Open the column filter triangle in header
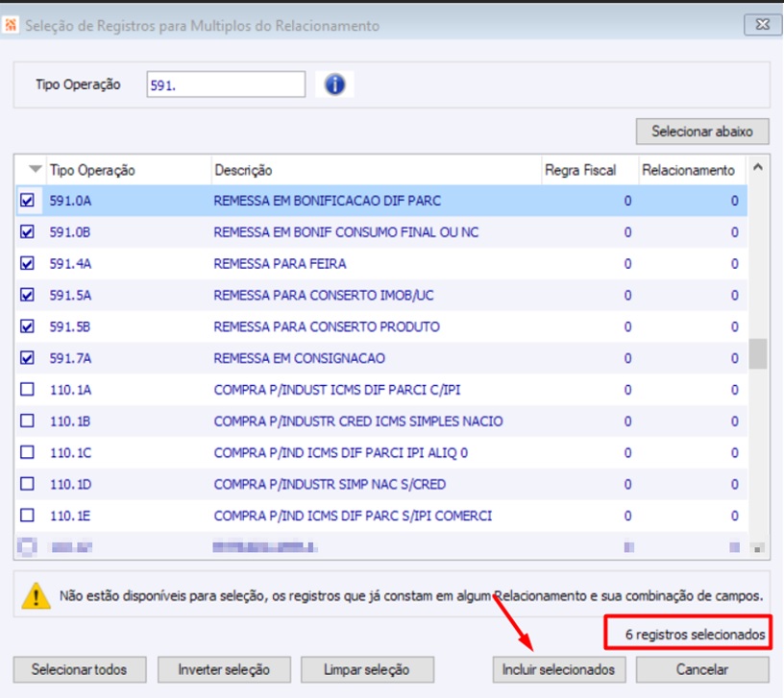The height and width of the screenshot is (698, 784). [x=35, y=169]
